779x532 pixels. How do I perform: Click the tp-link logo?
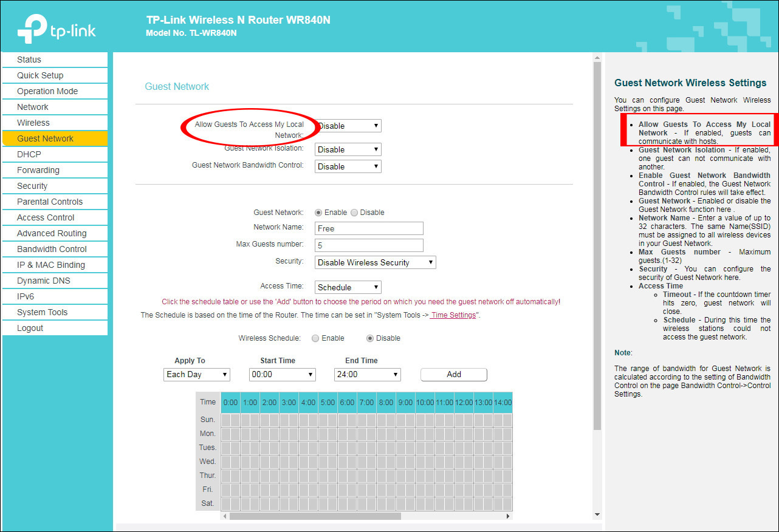(57, 28)
